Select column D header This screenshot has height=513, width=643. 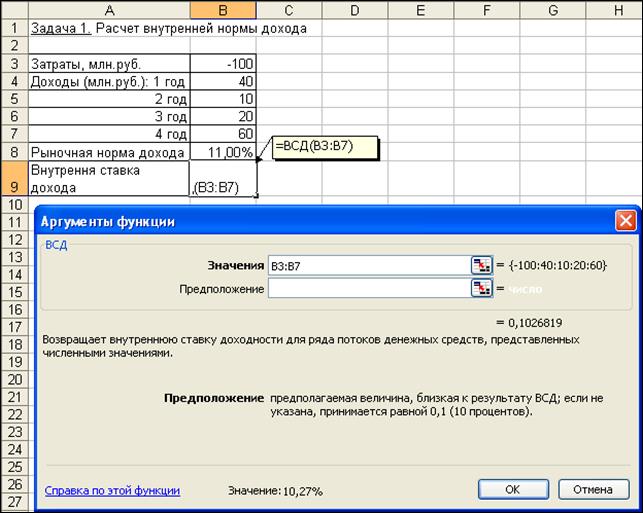[354, 9]
